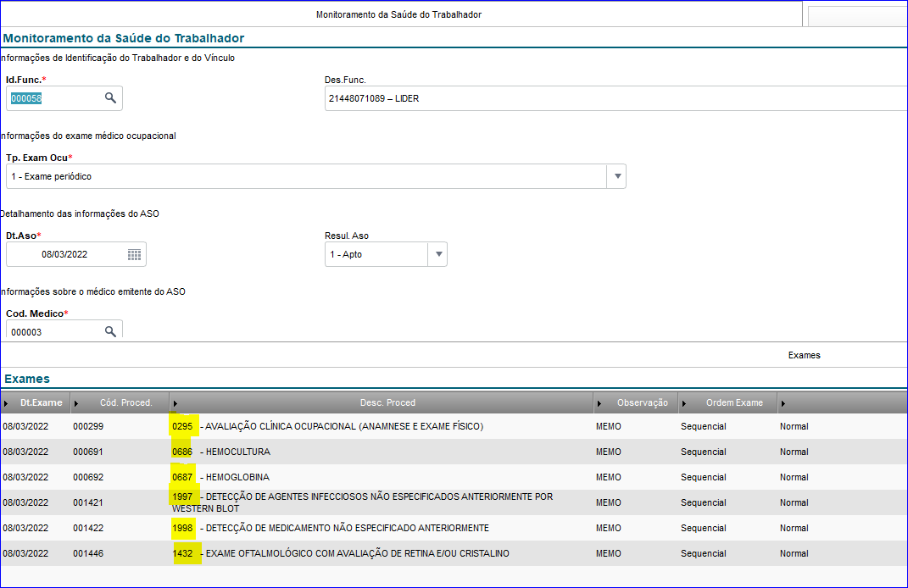Sort by the Cód. Proced. column header
908x588 pixels.
(x=125, y=402)
